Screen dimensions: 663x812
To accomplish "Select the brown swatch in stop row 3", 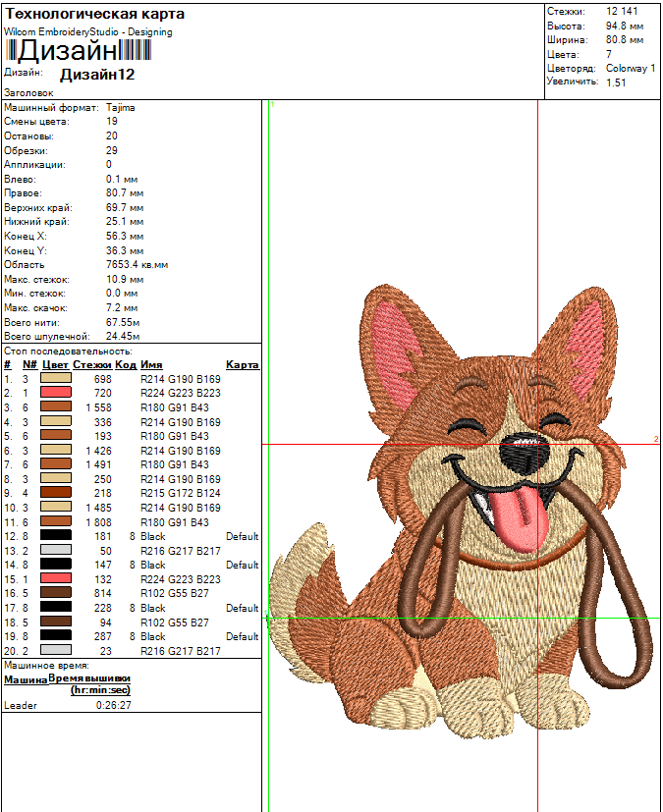I will point(56,407).
